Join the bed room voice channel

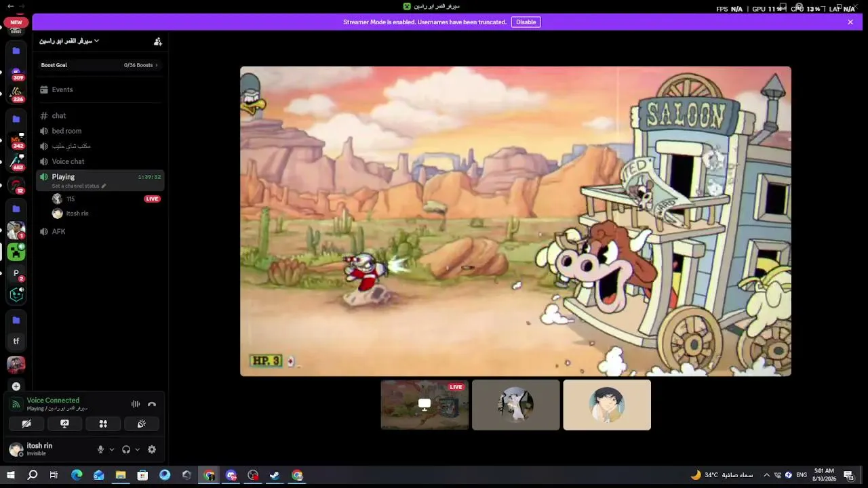tap(100, 131)
